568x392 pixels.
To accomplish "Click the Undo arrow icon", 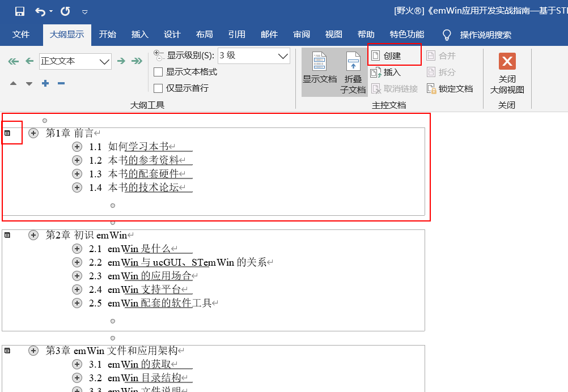I will coord(40,11).
